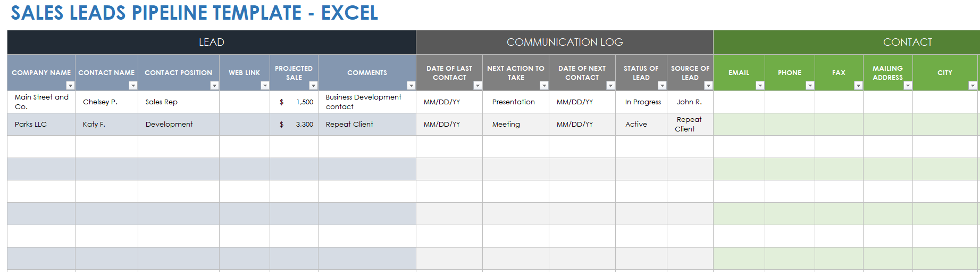Open Next Action to Take filter
The image size is (980, 272).
[x=544, y=86]
